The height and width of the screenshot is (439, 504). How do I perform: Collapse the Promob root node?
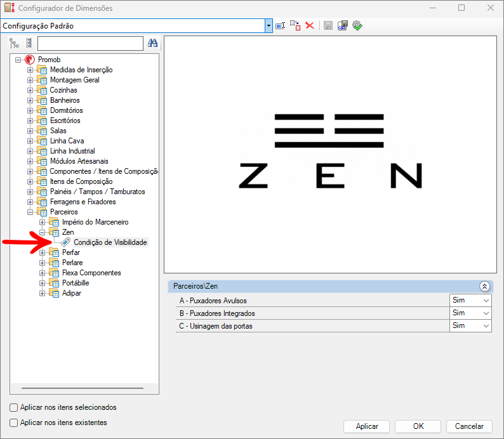(x=18, y=60)
